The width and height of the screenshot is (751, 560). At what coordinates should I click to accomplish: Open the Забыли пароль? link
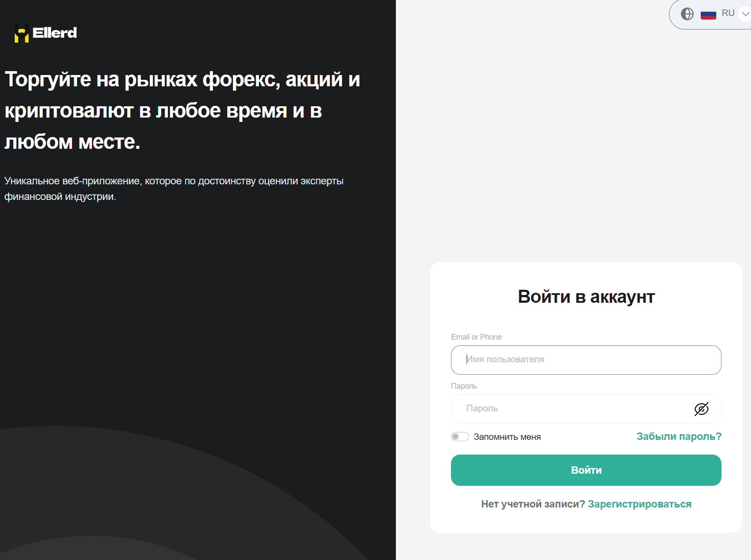click(679, 436)
